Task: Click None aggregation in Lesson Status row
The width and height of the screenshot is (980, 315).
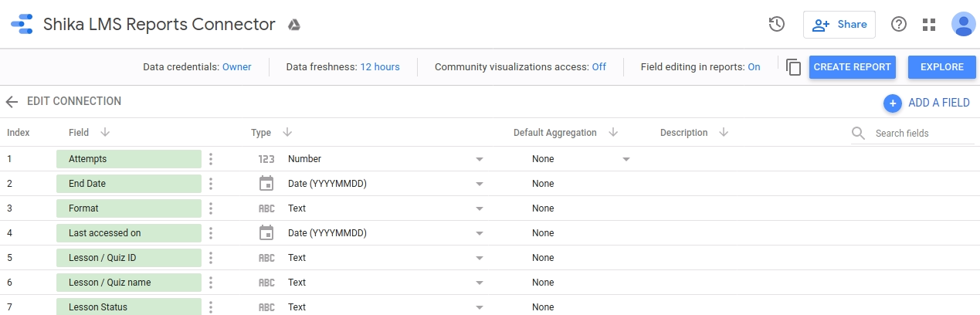Action: tap(543, 307)
